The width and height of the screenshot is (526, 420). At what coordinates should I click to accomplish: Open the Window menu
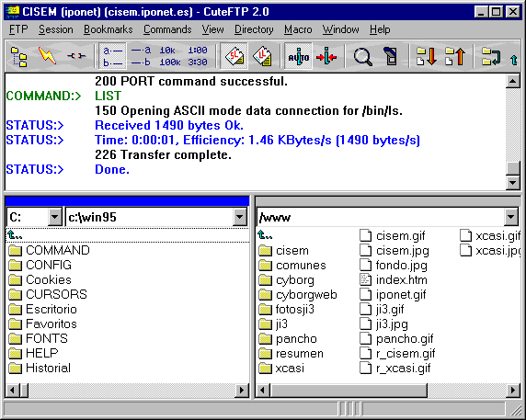click(x=340, y=29)
